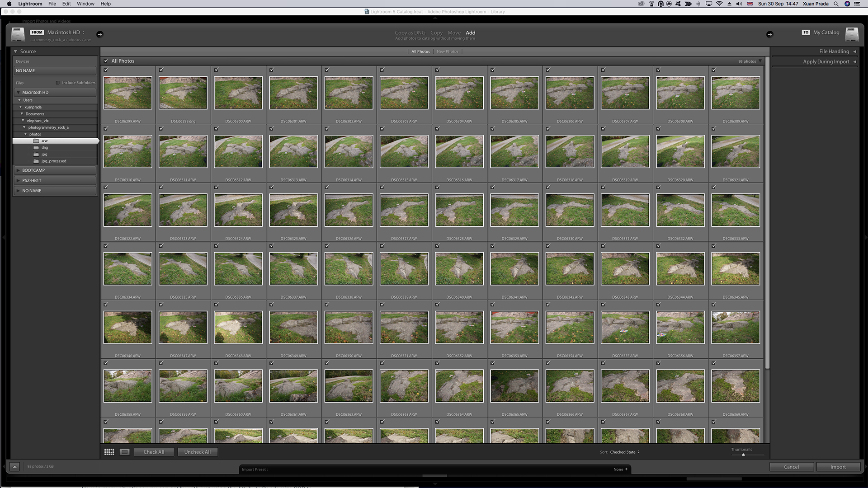868x488 pixels.
Task: Uncheck photo DSC06364.ARW
Action: coord(437,363)
